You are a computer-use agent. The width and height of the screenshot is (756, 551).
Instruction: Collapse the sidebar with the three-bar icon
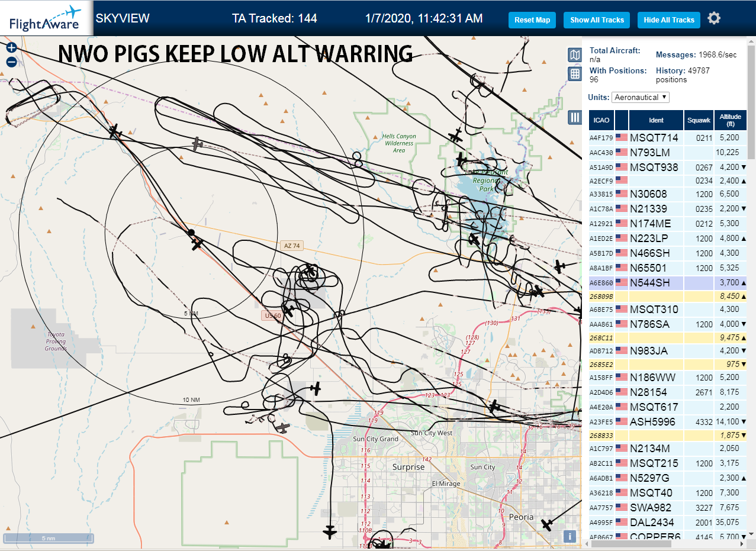pyautogui.click(x=574, y=117)
